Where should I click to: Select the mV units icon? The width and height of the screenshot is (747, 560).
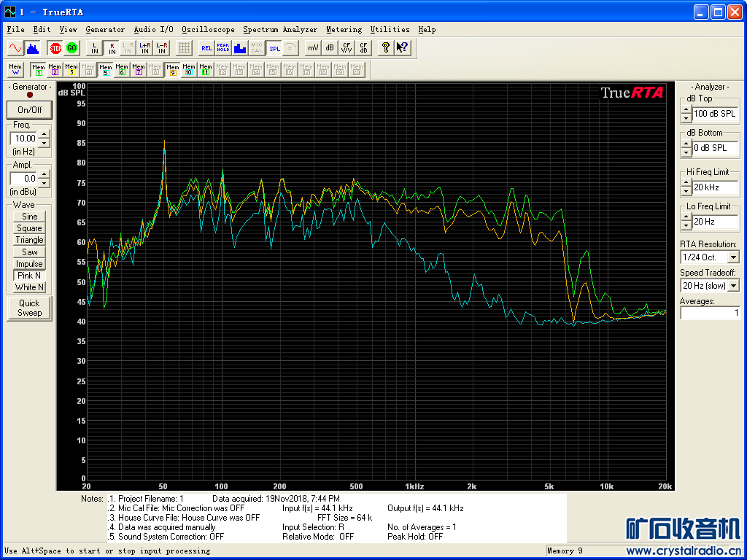click(x=313, y=48)
